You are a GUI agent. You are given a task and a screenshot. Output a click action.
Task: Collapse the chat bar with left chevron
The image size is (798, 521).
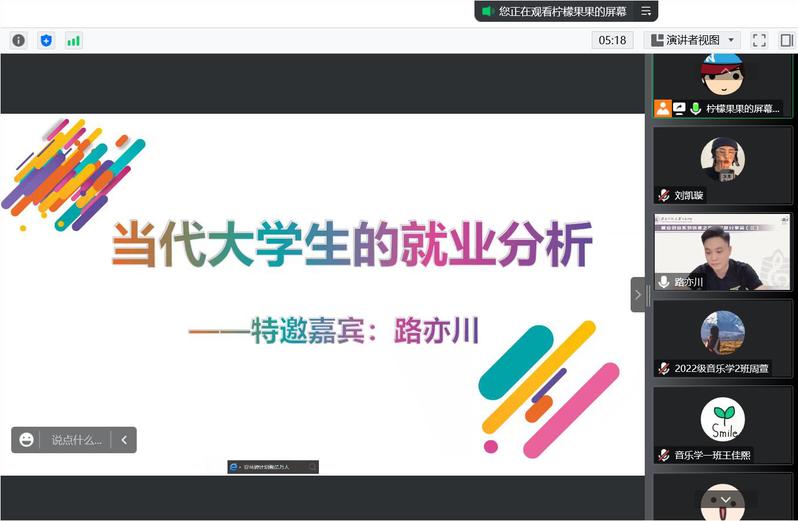pyautogui.click(x=124, y=440)
